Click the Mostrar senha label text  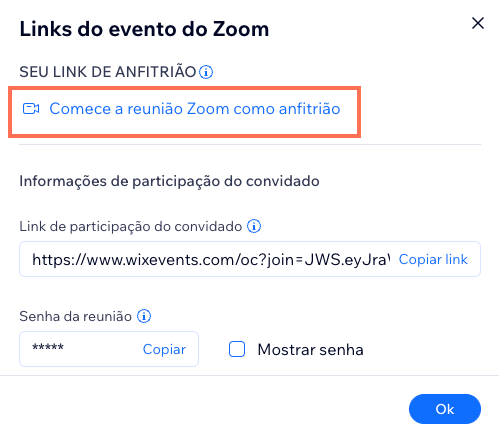(310, 350)
